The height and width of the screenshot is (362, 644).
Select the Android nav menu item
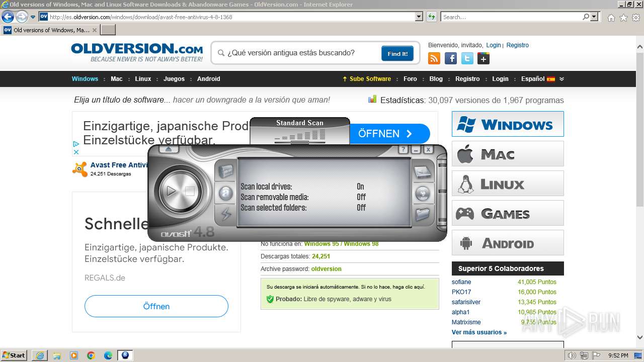click(209, 79)
